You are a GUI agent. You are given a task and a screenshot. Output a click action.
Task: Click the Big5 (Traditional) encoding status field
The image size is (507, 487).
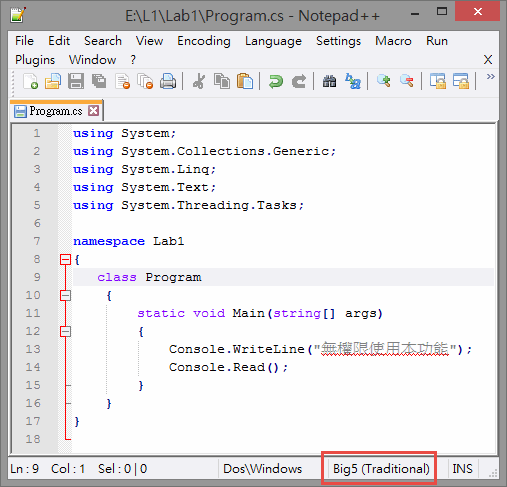(x=381, y=469)
